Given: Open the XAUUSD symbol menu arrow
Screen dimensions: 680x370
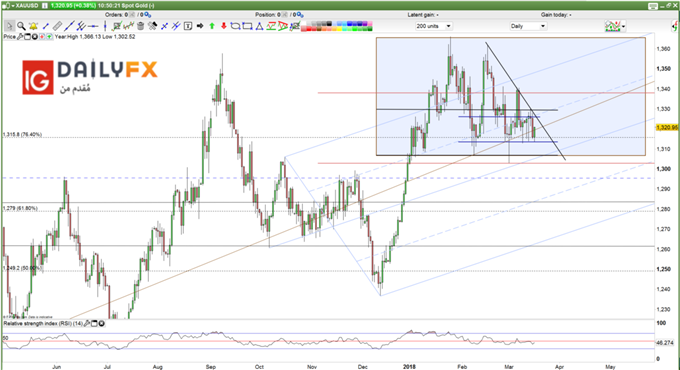Looking at the screenshot, I should click(x=13, y=6).
